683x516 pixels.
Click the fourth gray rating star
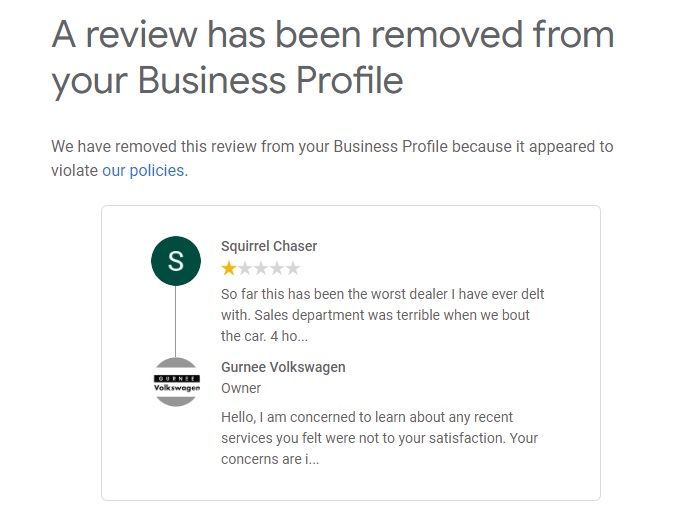coord(277,268)
